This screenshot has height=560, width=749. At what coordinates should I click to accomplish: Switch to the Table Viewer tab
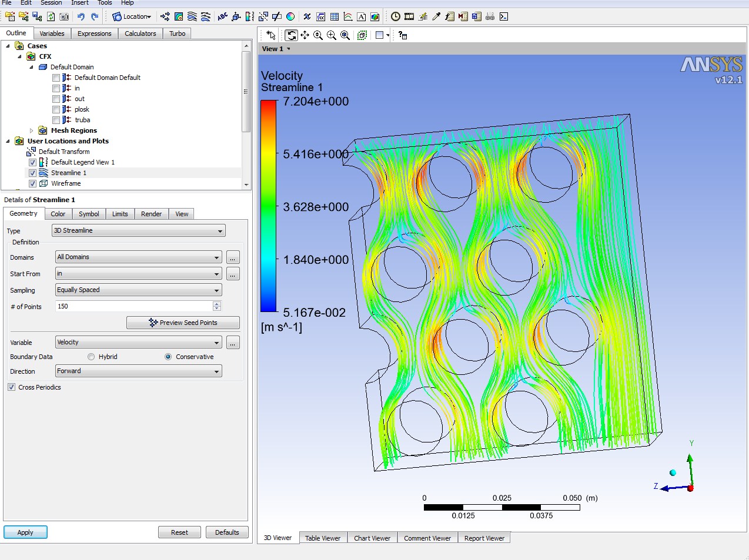coord(323,538)
